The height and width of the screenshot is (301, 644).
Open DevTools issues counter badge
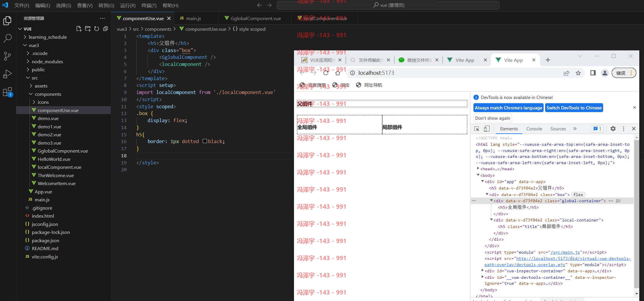click(x=598, y=129)
